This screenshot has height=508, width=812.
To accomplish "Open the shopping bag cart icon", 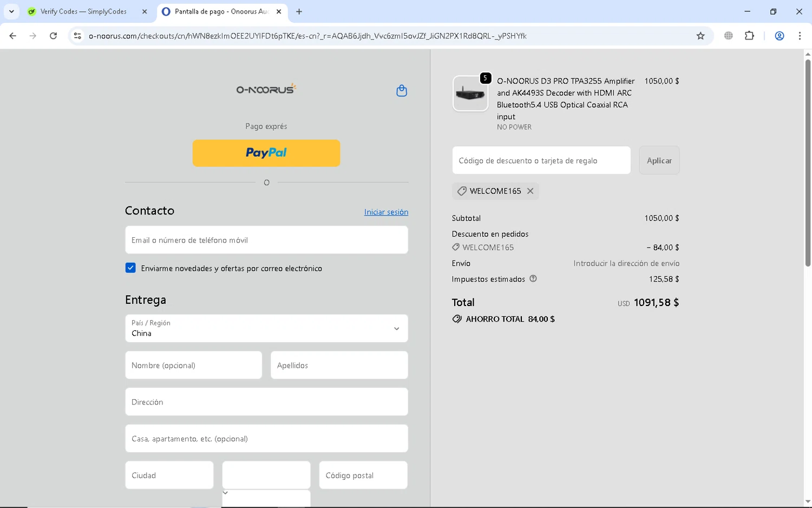I will tap(402, 90).
